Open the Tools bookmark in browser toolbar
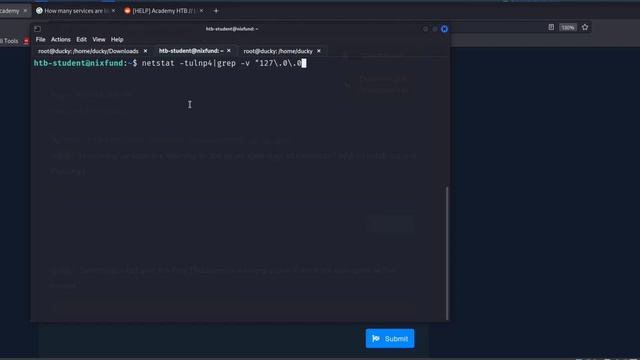This screenshot has height=360, width=640. click(x=9, y=41)
